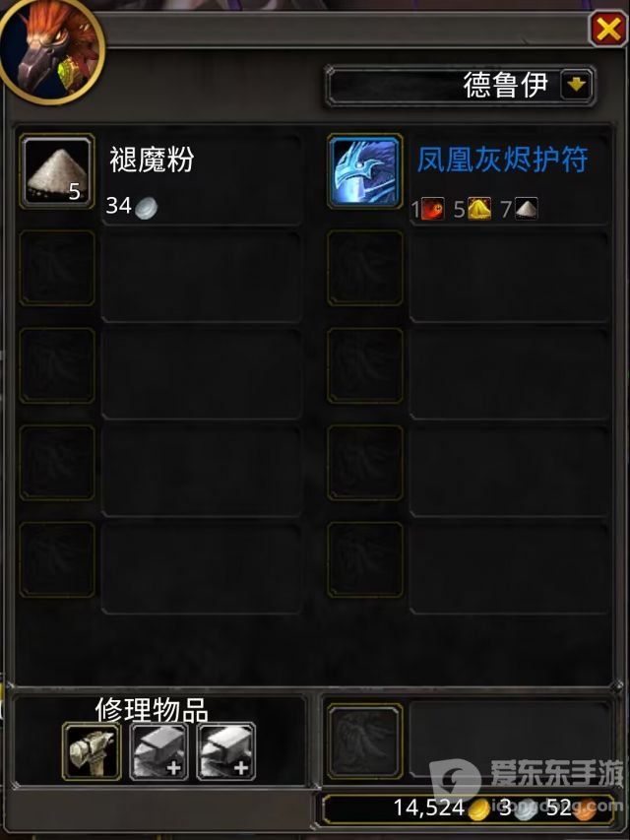630x840 pixels.
Task: Click the white powder cost icon beside 7
Action: [526, 209]
